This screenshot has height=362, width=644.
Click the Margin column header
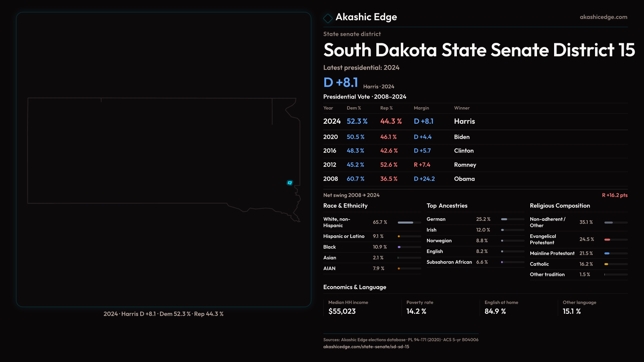[x=421, y=108]
